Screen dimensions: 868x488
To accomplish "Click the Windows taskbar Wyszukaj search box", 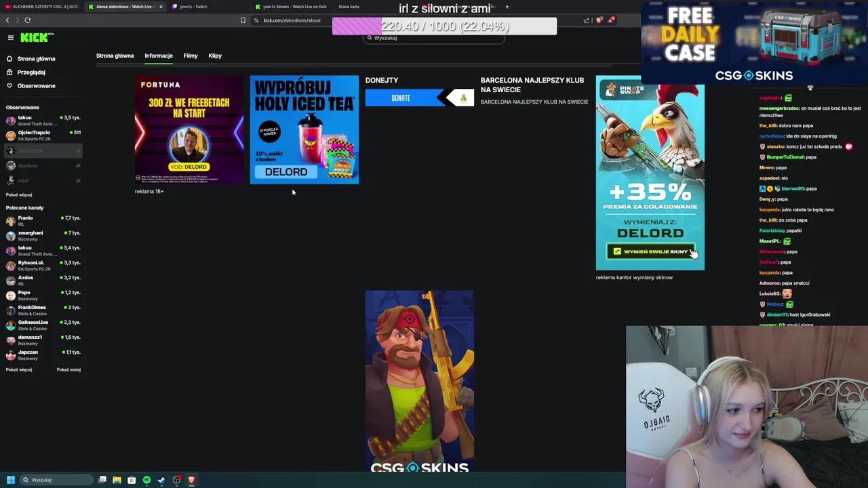I will (x=56, y=480).
